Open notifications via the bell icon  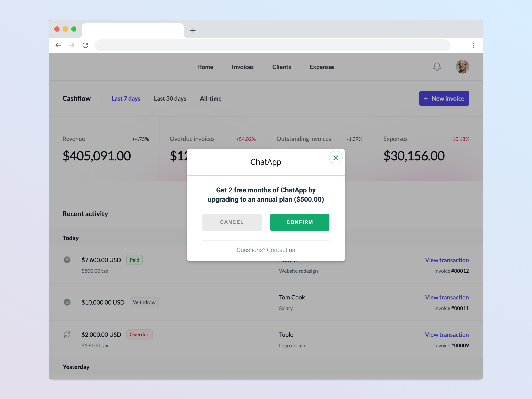[437, 67]
